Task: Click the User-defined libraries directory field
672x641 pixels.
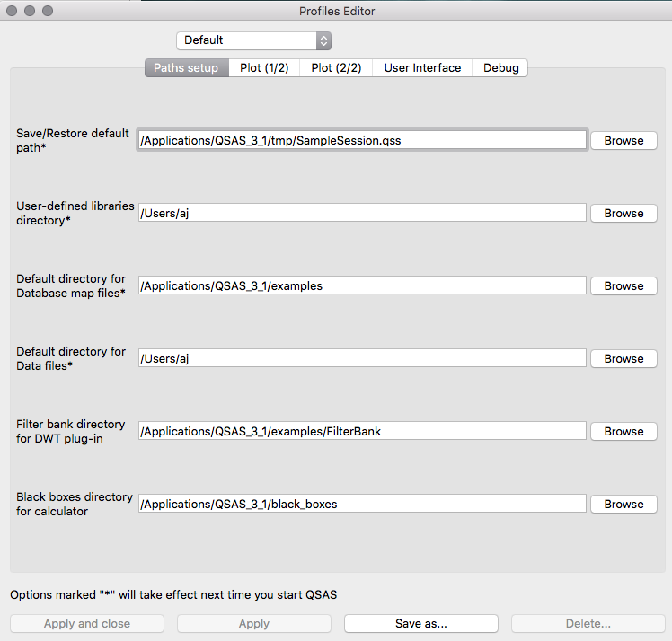Action: coord(362,214)
